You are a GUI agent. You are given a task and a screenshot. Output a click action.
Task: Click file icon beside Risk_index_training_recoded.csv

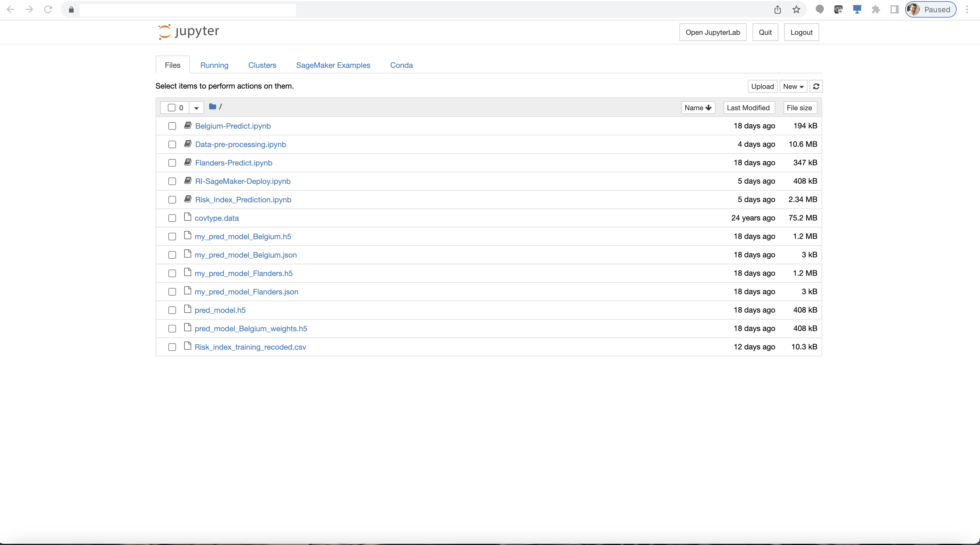pyautogui.click(x=187, y=346)
